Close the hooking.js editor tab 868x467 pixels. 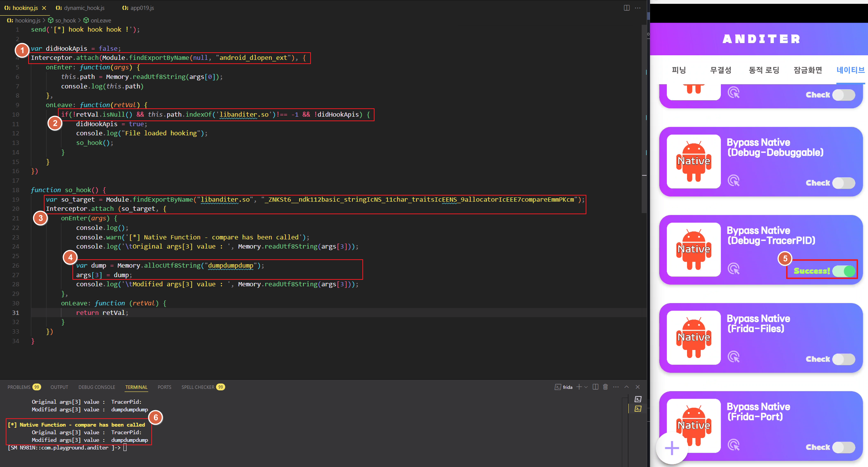pos(44,8)
